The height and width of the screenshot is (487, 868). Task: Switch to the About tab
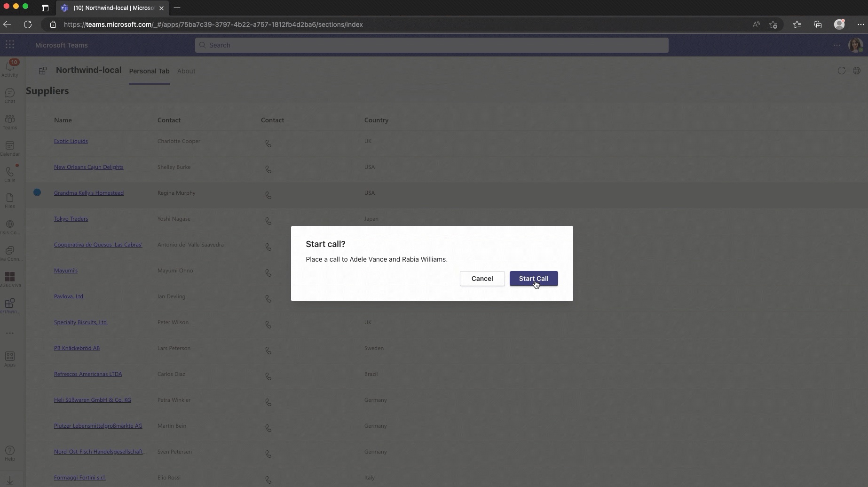point(186,71)
